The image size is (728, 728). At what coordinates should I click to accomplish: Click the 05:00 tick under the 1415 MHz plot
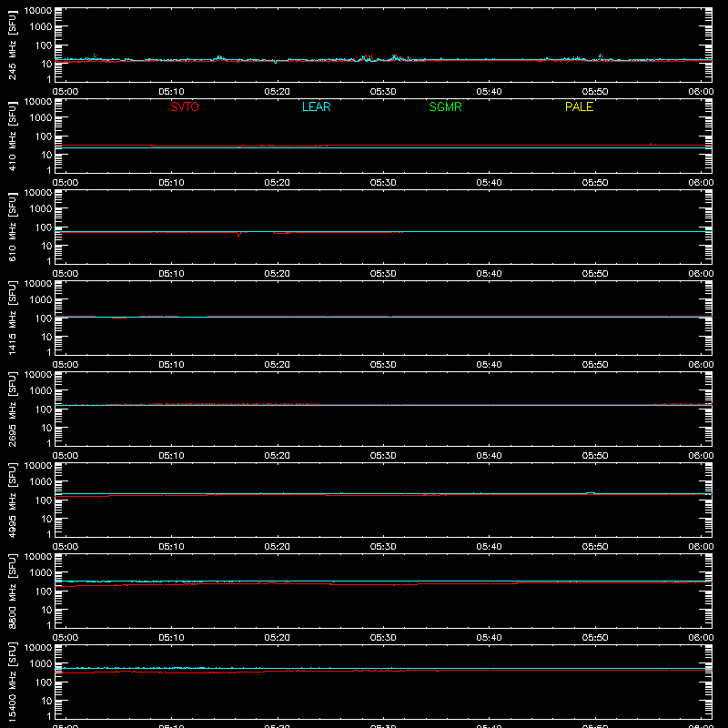point(66,365)
